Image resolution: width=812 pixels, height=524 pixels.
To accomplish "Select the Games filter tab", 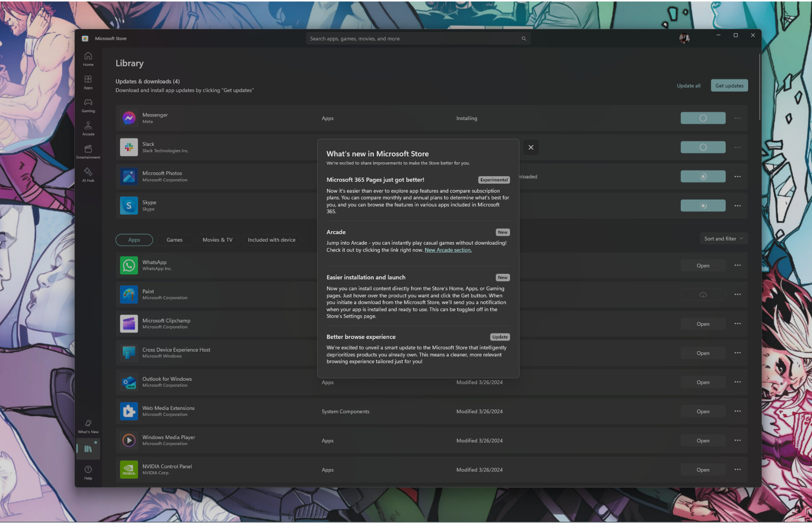I will click(174, 240).
